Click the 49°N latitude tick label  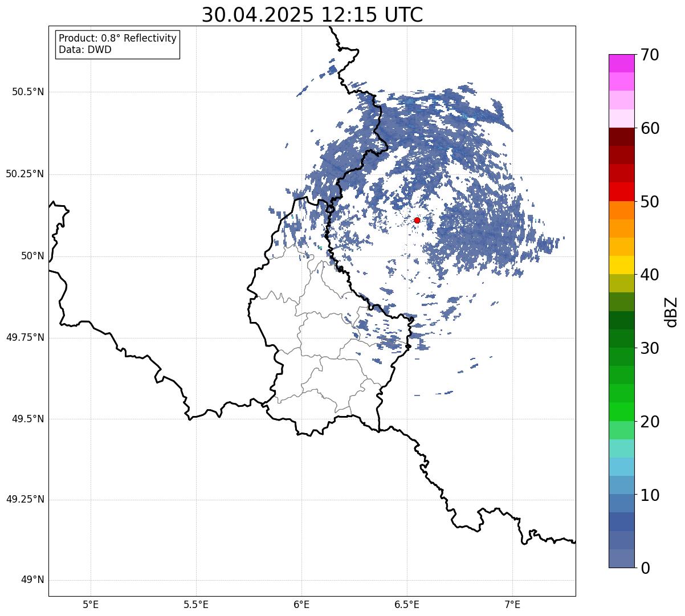pyautogui.click(x=32, y=580)
